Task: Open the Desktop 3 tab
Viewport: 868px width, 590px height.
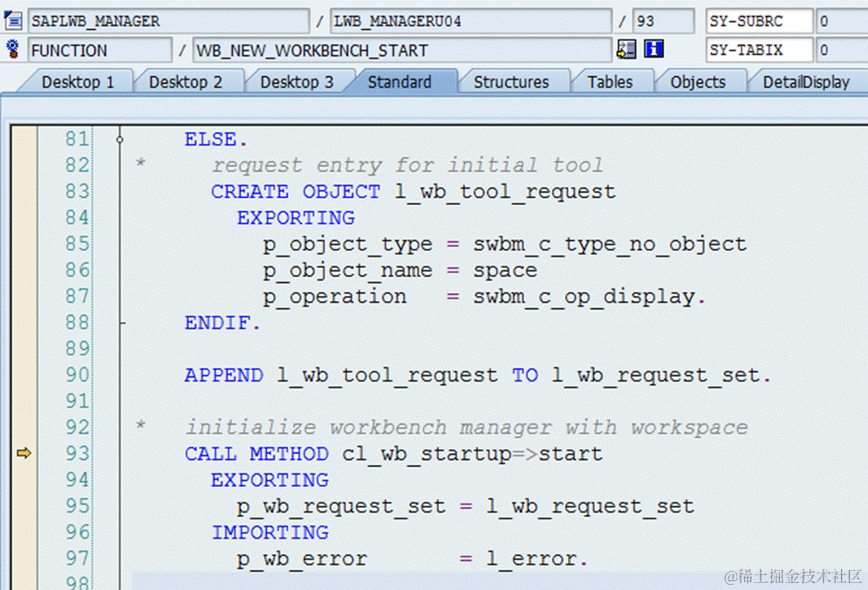Action: (297, 82)
